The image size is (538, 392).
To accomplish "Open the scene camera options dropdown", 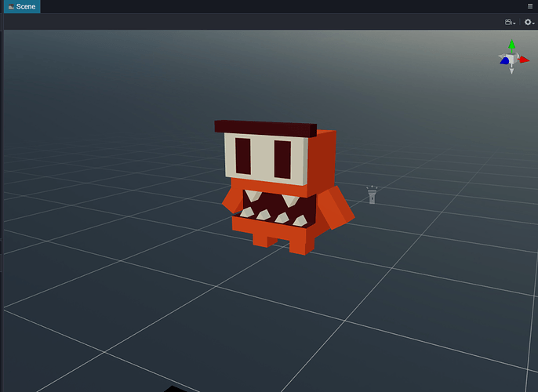I will tap(510, 22).
